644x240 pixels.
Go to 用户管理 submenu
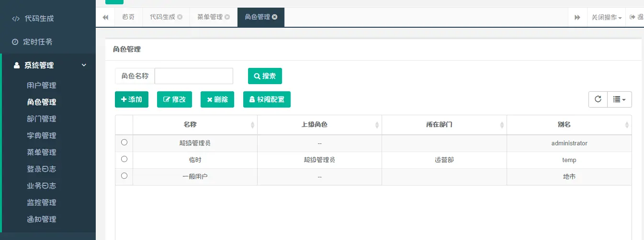click(42, 85)
